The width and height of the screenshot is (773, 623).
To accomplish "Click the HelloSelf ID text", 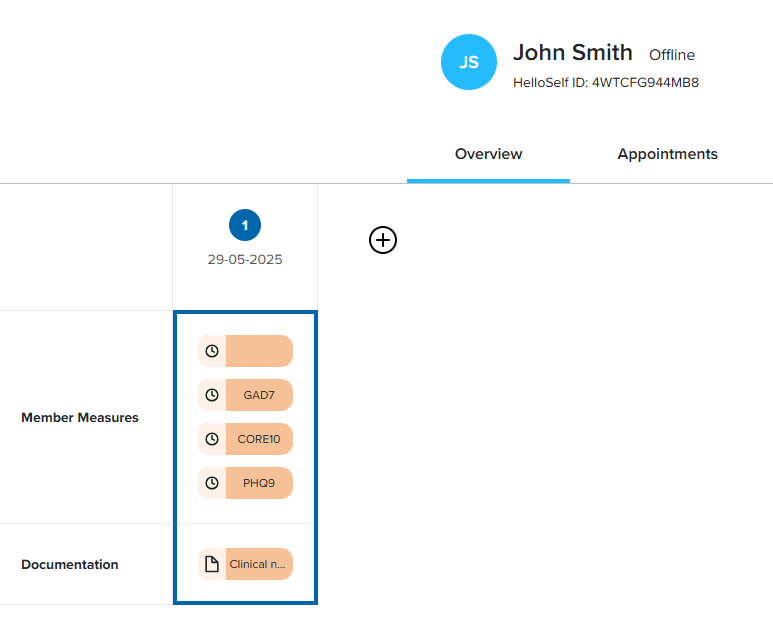I will pyautogui.click(x=605, y=83).
